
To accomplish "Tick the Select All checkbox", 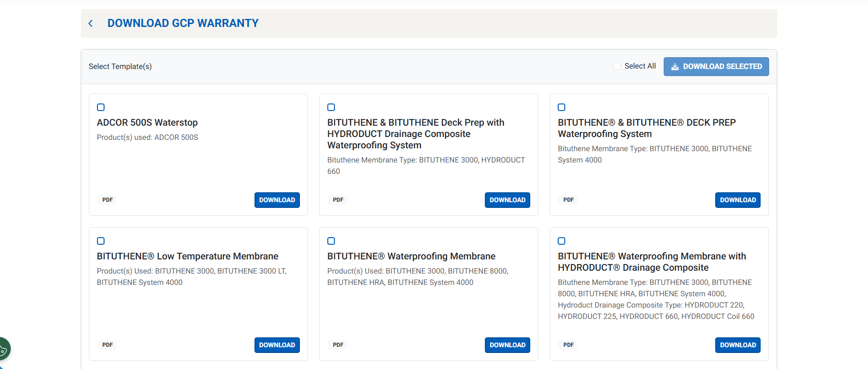I will [617, 66].
